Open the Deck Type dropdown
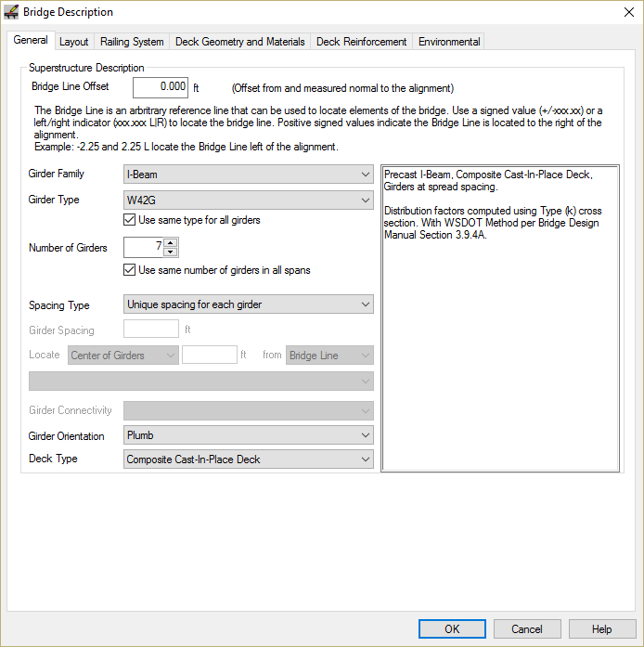 pos(248,459)
